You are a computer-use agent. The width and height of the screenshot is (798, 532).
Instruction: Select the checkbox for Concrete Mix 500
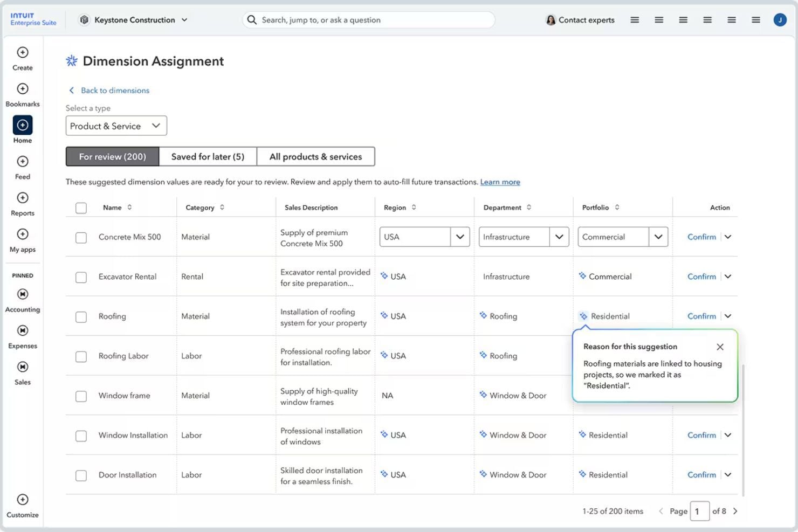click(x=81, y=237)
